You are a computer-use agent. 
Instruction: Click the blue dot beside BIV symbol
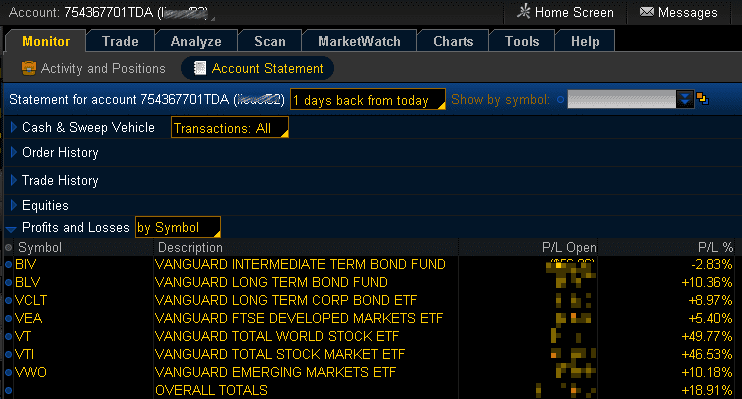click(x=9, y=265)
